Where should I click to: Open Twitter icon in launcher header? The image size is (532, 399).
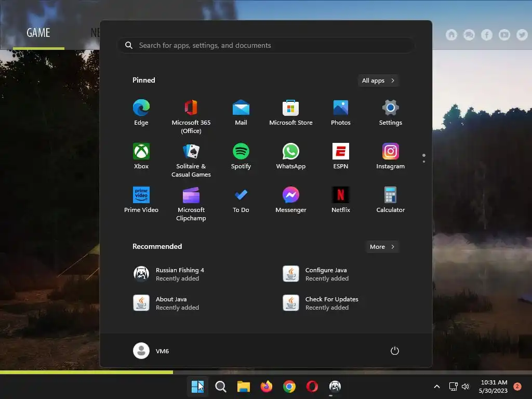pyautogui.click(x=522, y=35)
